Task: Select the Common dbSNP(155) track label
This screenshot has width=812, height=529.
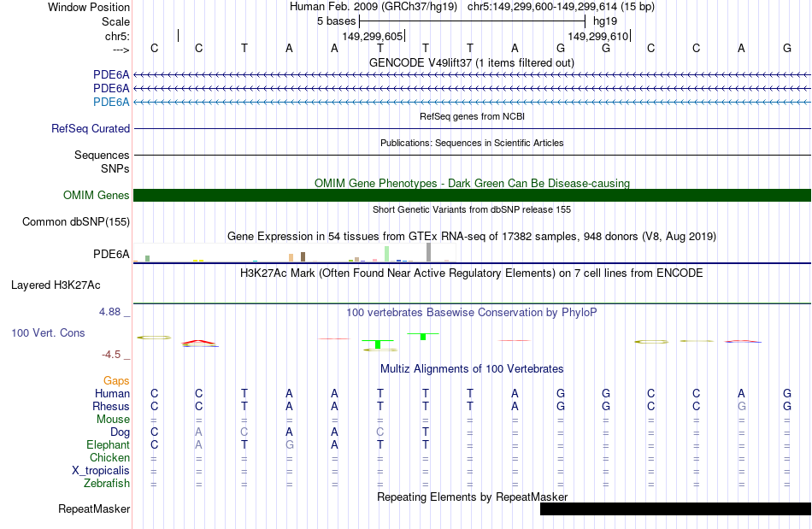Action: tap(76, 221)
